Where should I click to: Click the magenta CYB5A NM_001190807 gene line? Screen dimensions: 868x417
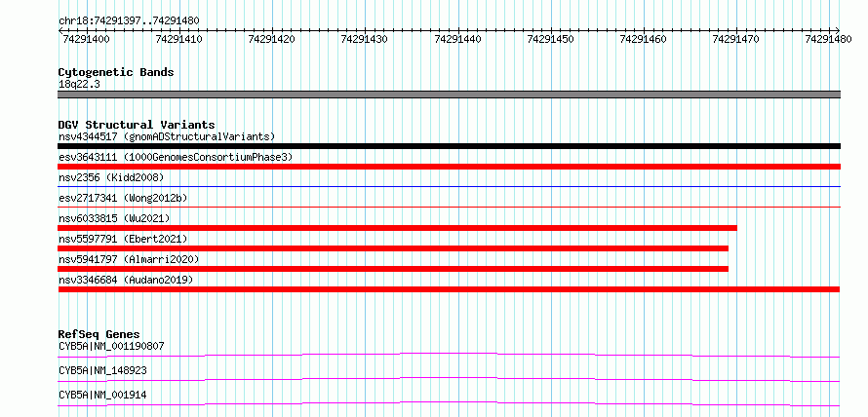click(x=449, y=355)
